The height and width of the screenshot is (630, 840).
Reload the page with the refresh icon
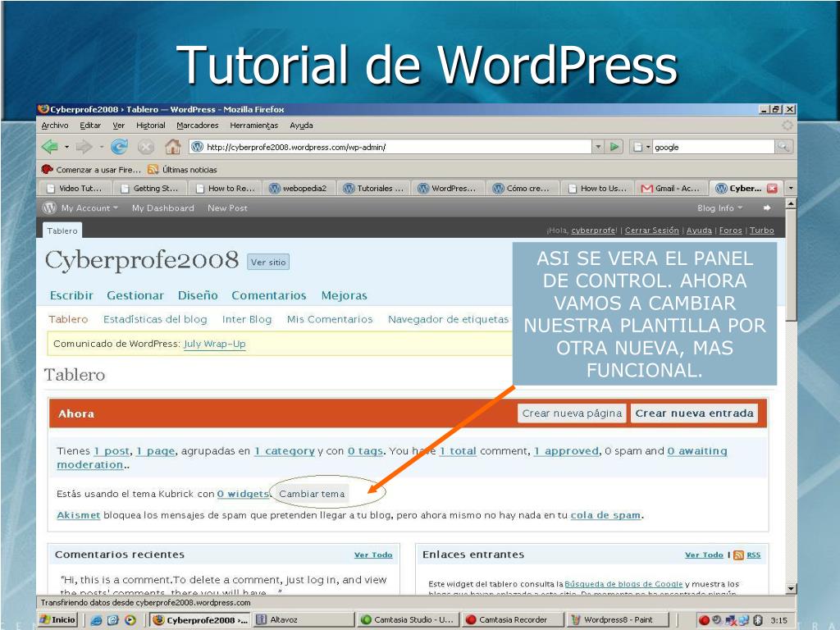click(119, 146)
